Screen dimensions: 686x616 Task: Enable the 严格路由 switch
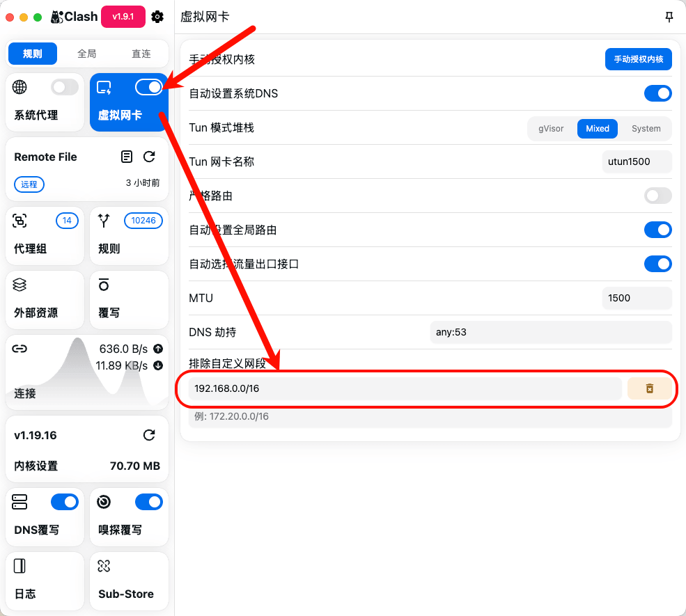point(657,196)
